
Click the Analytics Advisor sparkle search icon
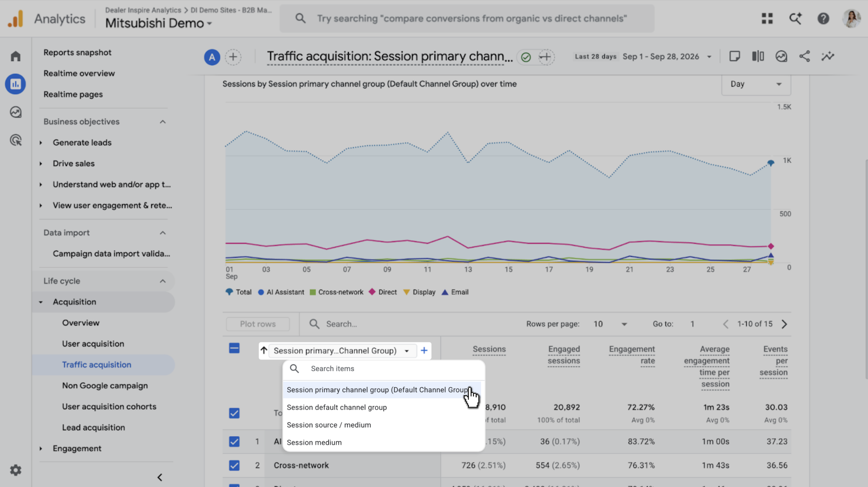[x=795, y=18]
